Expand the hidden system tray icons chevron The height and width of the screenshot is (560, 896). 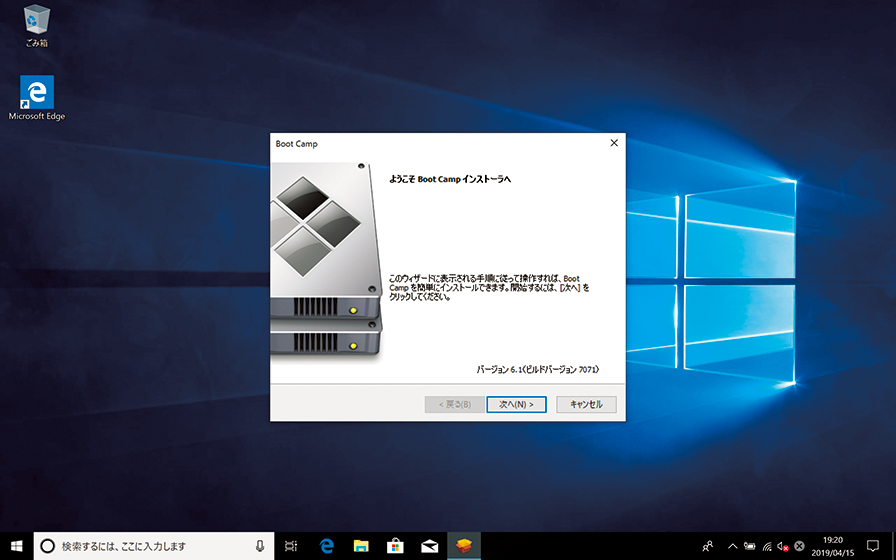[732, 546]
